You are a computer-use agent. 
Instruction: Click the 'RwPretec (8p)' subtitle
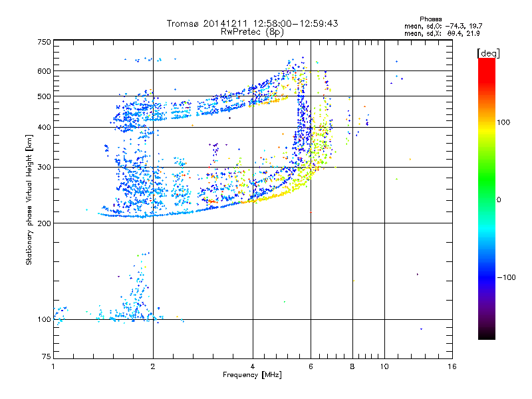(x=252, y=32)
